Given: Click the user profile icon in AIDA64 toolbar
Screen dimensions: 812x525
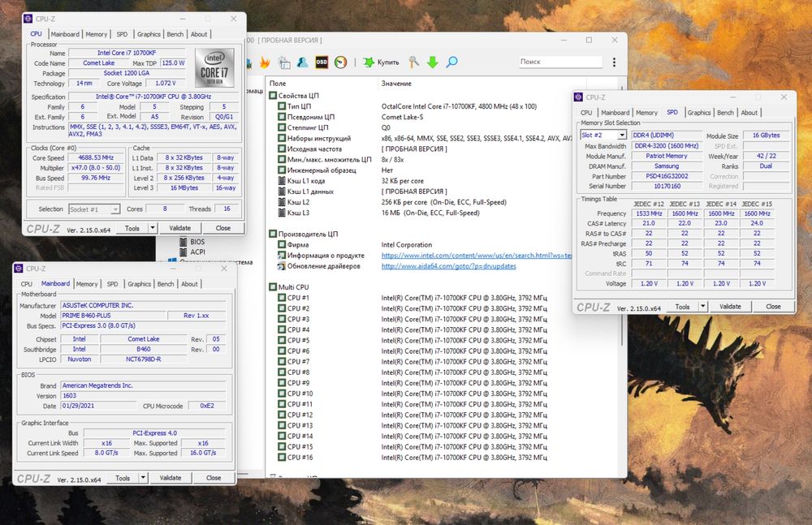Looking at the screenshot, I should click(302, 62).
